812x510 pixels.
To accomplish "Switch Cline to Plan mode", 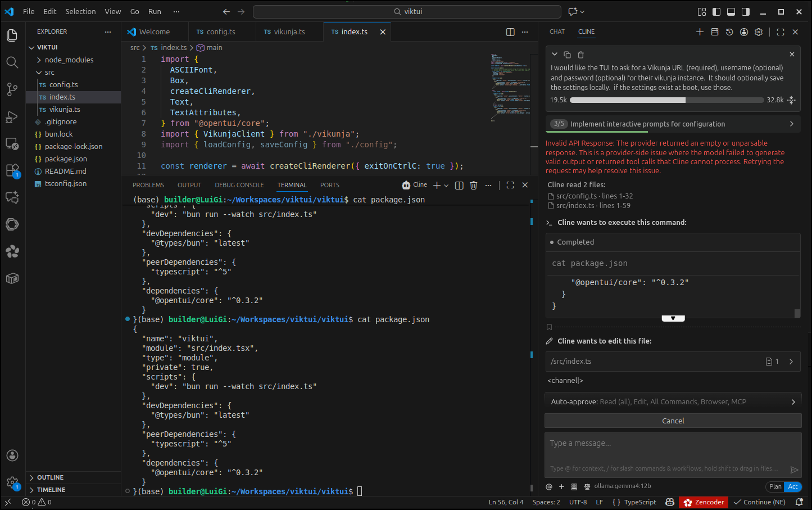I will [x=775, y=486].
